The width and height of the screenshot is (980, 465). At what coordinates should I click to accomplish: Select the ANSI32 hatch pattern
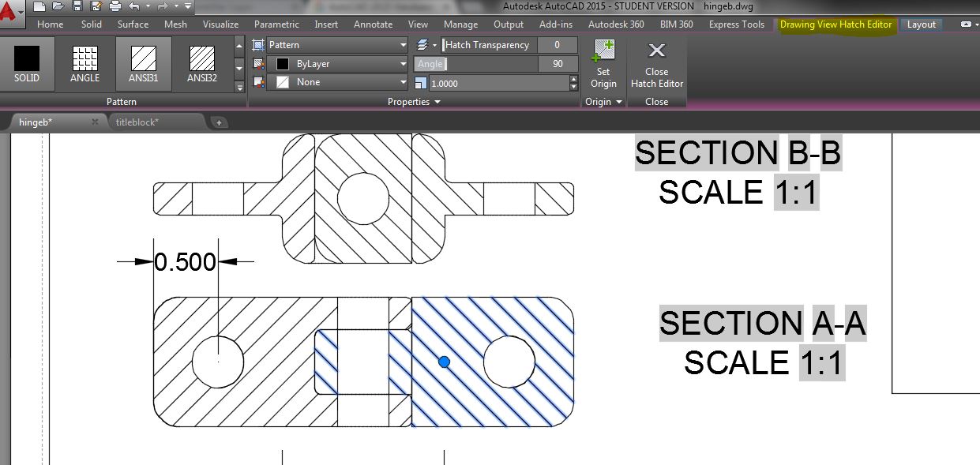click(x=202, y=64)
